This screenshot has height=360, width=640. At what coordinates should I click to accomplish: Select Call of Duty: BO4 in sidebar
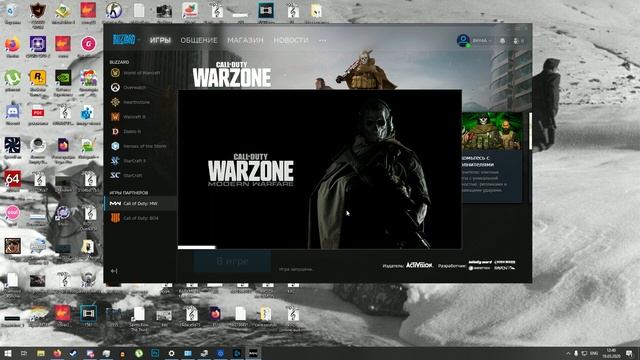(140, 218)
